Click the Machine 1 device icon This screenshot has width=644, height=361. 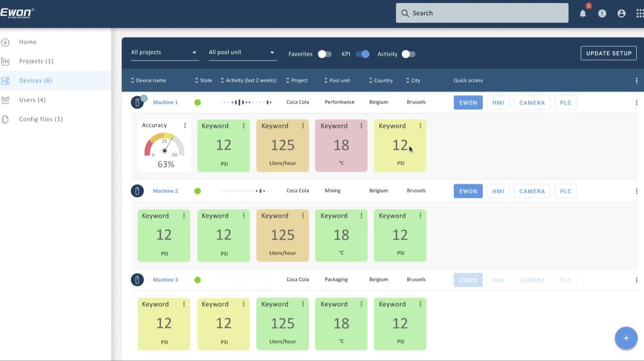tap(137, 102)
